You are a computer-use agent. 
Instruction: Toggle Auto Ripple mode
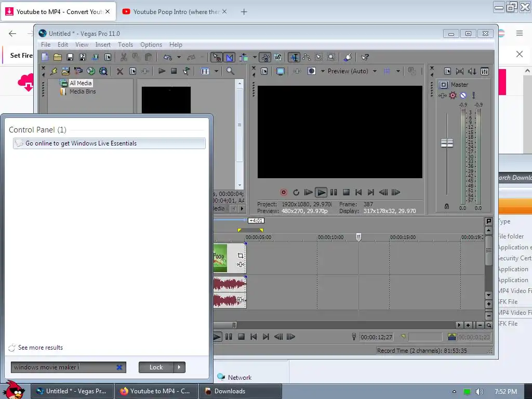244,57
